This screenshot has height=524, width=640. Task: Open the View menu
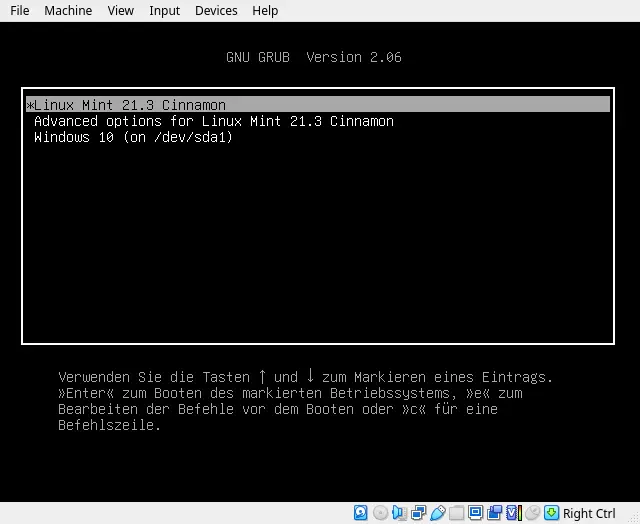click(120, 11)
